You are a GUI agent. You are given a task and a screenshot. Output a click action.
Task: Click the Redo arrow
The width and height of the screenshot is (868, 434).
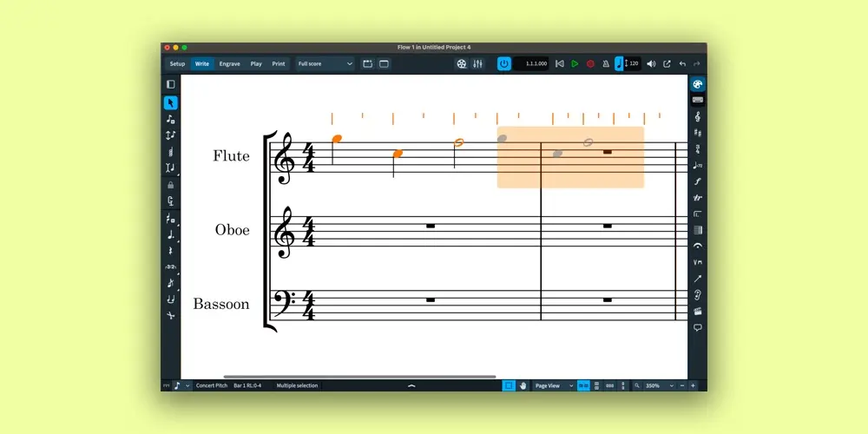coord(697,63)
